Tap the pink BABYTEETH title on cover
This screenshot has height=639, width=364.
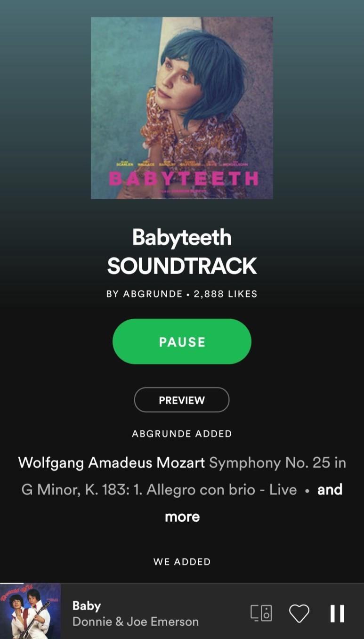[184, 179]
